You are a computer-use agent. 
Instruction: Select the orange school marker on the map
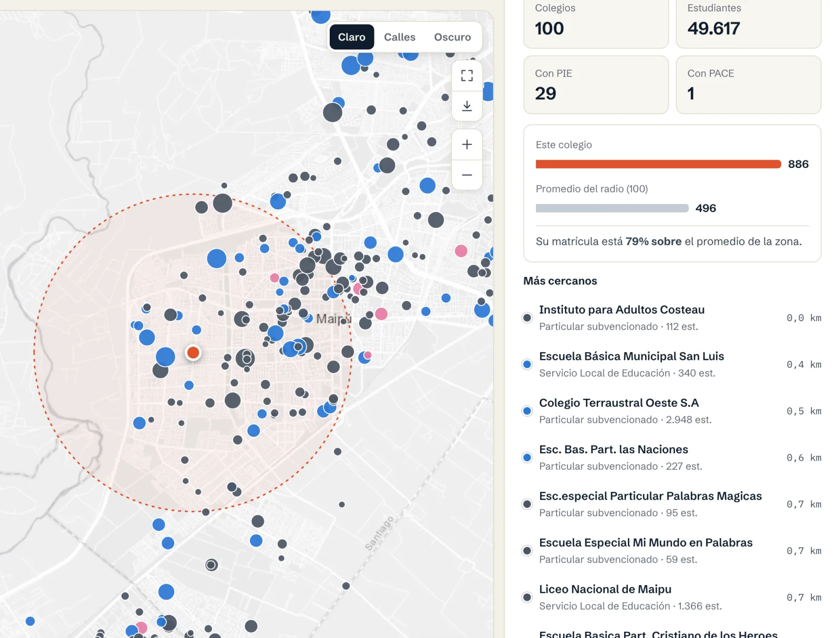pyautogui.click(x=193, y=353)
